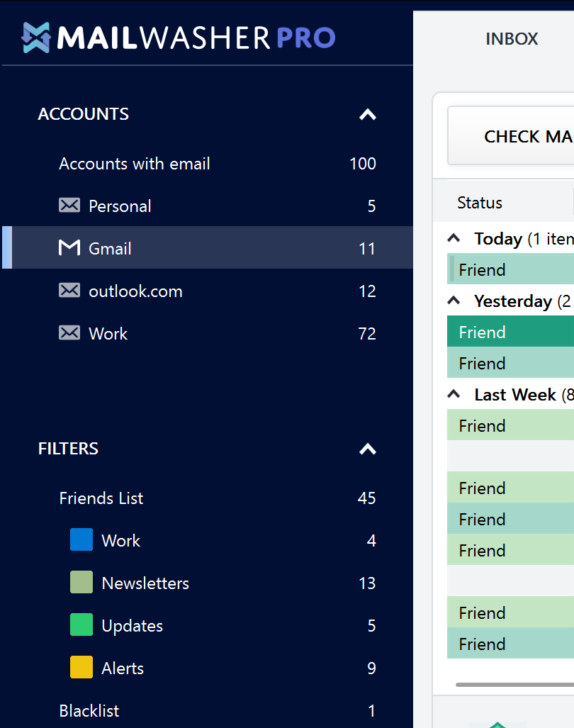Click the MailWasher Pro logo icon
The height and width of the screenshot is (728, 574).
[35, 38]
